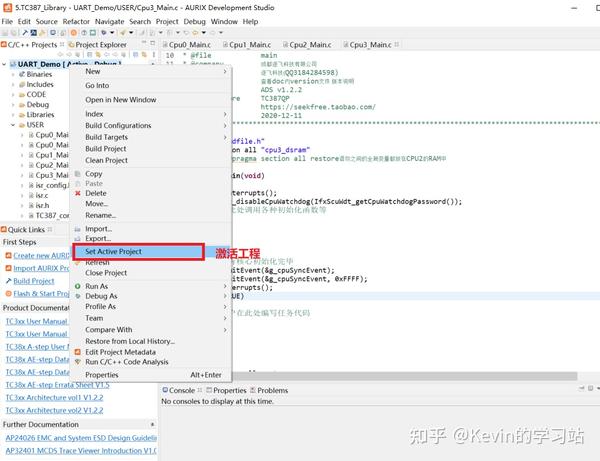Viewport: 600px width, 461px height.
Task: Expand the Debug folder node
Action: pos(13,104)
